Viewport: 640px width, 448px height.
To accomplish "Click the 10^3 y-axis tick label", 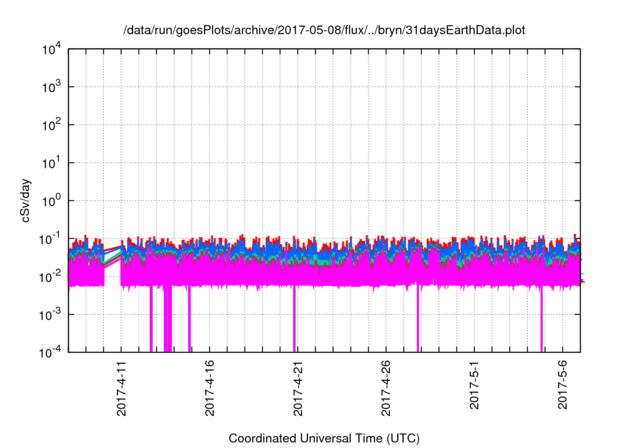I will 51,87.
